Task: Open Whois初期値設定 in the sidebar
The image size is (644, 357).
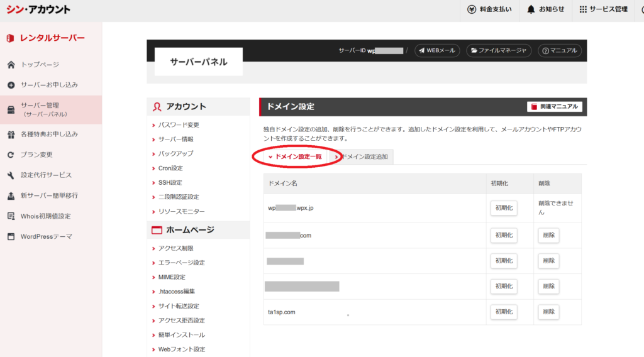Action: coord(45,216)
